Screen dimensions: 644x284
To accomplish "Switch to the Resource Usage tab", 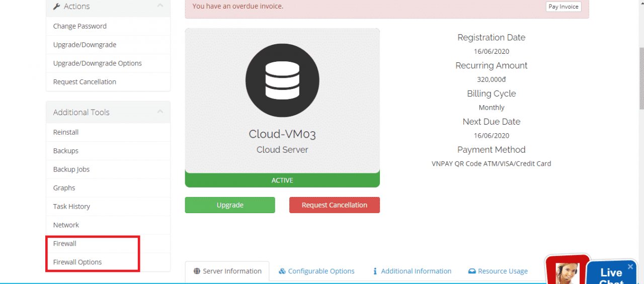I will [498, 271].
